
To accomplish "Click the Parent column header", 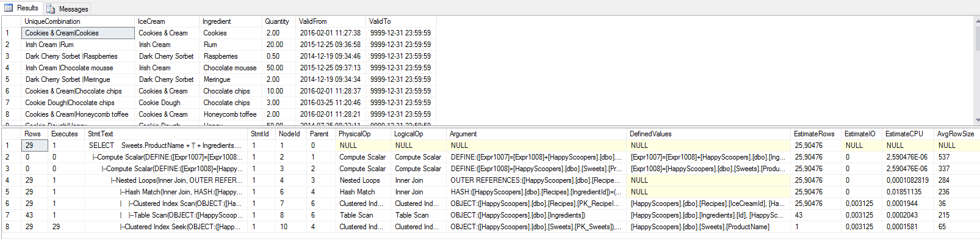I will 321,134.
